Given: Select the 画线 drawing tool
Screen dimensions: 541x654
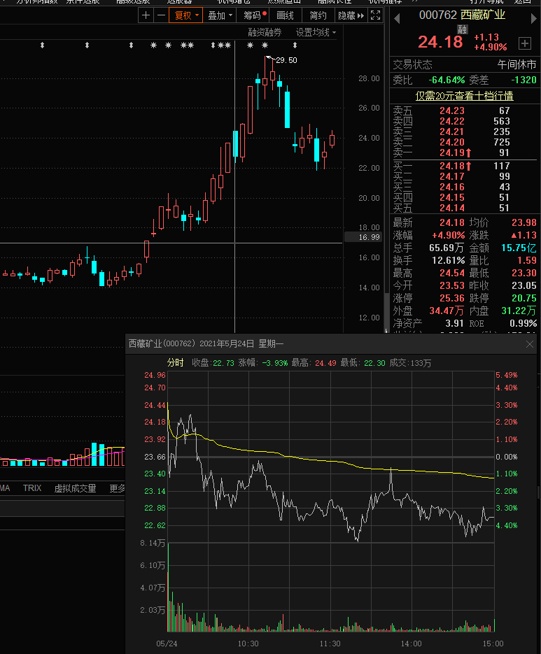Looking at the screenshot, I should [285, 15].
